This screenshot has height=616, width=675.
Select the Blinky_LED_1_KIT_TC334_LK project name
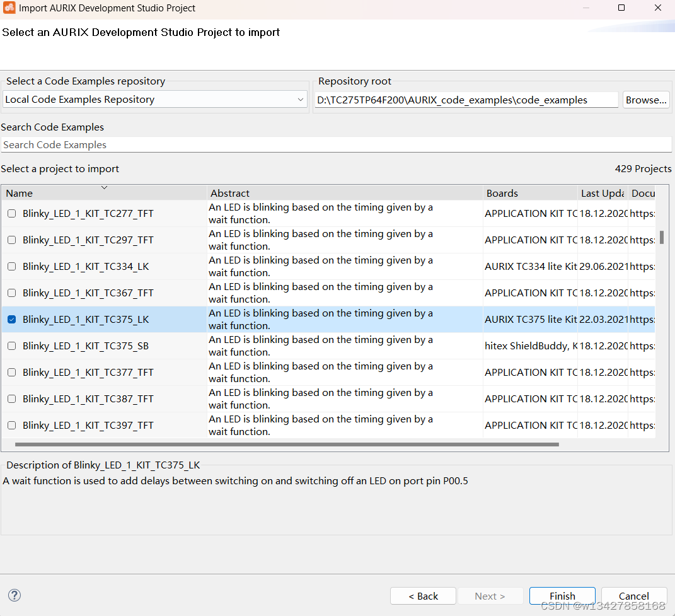86,267
